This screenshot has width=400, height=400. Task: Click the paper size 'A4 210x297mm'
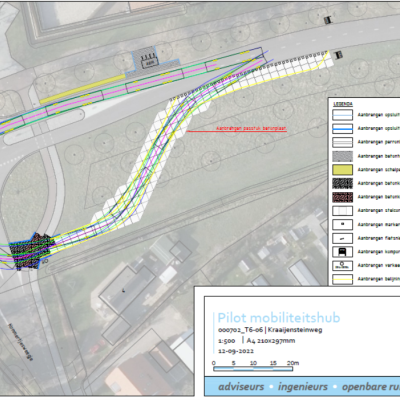tap(271, 341)
